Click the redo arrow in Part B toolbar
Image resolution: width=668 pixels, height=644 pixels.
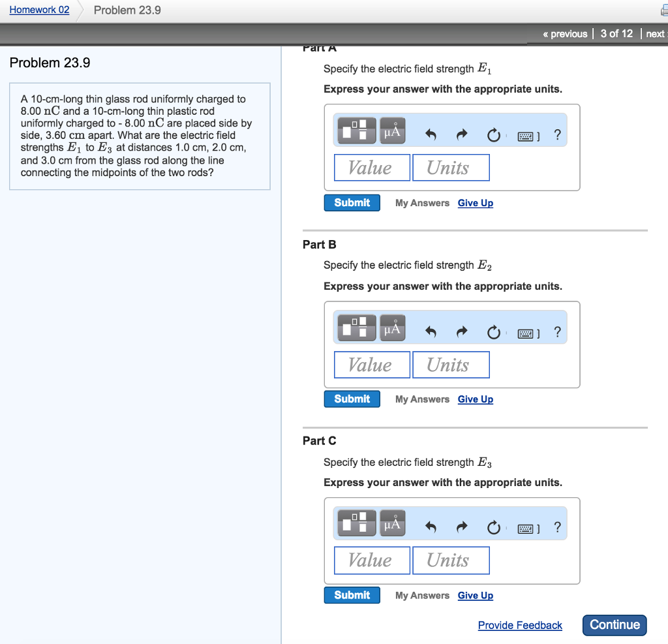[461, 331]
